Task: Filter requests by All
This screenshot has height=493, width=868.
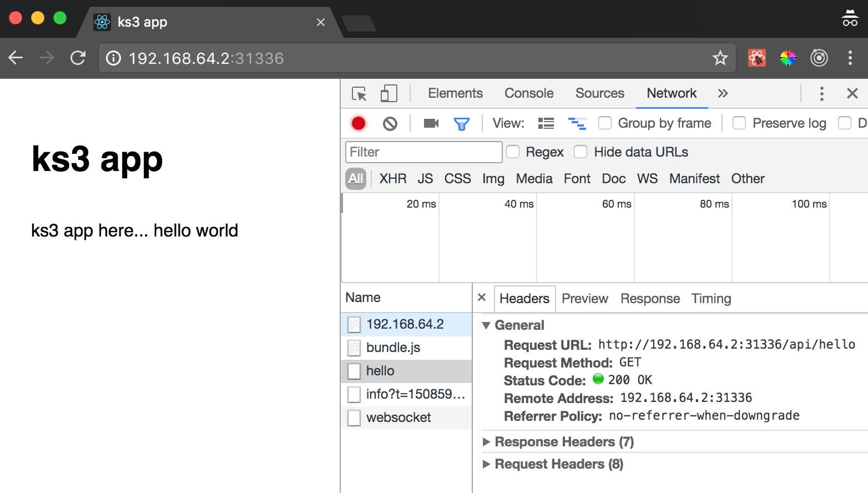Action: point(356,179)
